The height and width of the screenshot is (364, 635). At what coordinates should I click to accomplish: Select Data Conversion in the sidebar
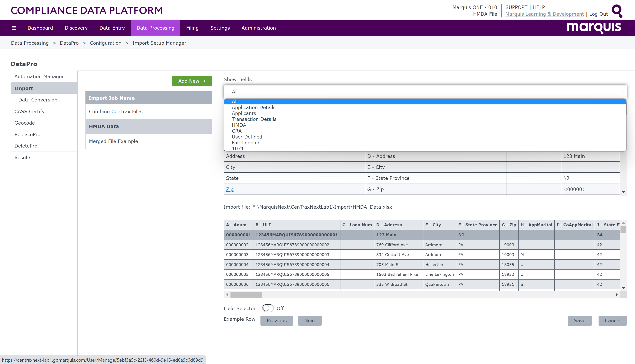(x=38, y=100)
